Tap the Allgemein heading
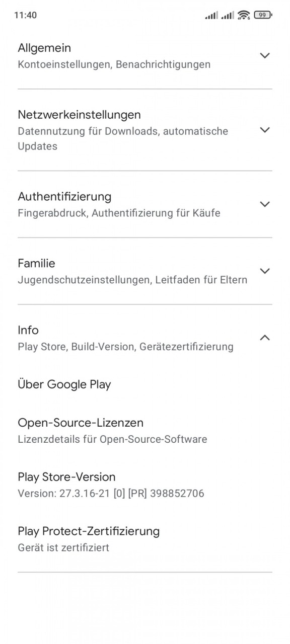This screenshot has height=644, width=290. [x=44, y=48]
